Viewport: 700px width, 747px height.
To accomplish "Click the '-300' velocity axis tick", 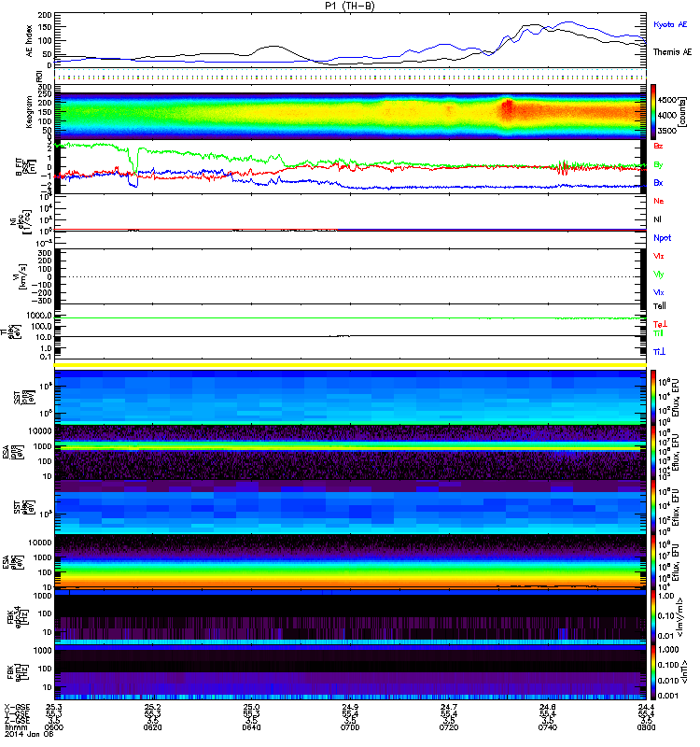I will pos(42,301).
